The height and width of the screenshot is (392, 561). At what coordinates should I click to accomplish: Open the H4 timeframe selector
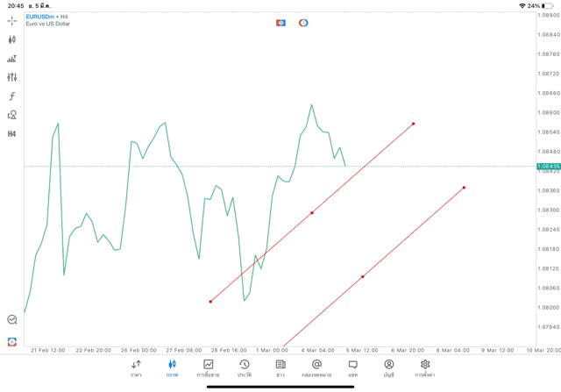12,134
